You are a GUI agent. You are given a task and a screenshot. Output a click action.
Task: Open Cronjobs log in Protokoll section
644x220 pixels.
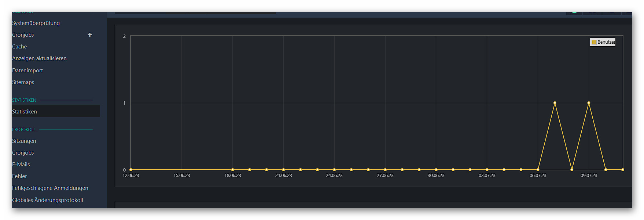coord(23,153)
